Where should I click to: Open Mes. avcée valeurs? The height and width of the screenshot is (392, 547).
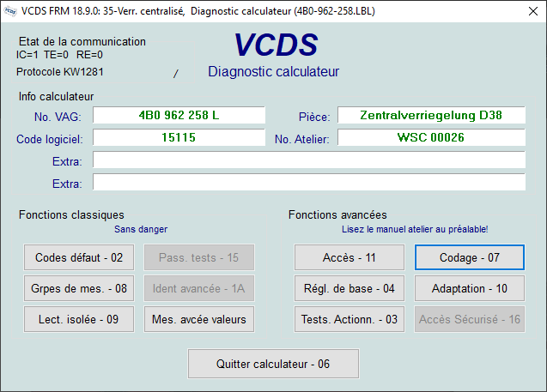pyautogui.click(x=199, y=319)
